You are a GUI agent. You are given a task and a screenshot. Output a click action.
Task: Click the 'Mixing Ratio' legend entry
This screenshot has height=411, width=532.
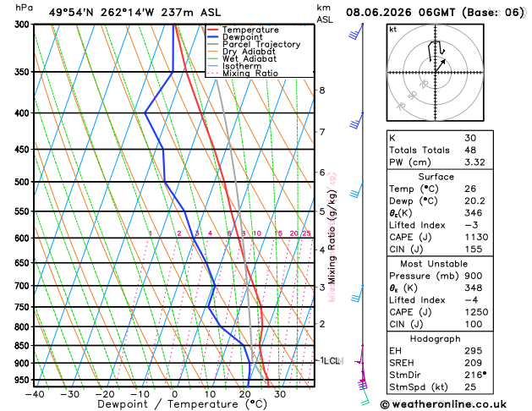click(250, 74)
